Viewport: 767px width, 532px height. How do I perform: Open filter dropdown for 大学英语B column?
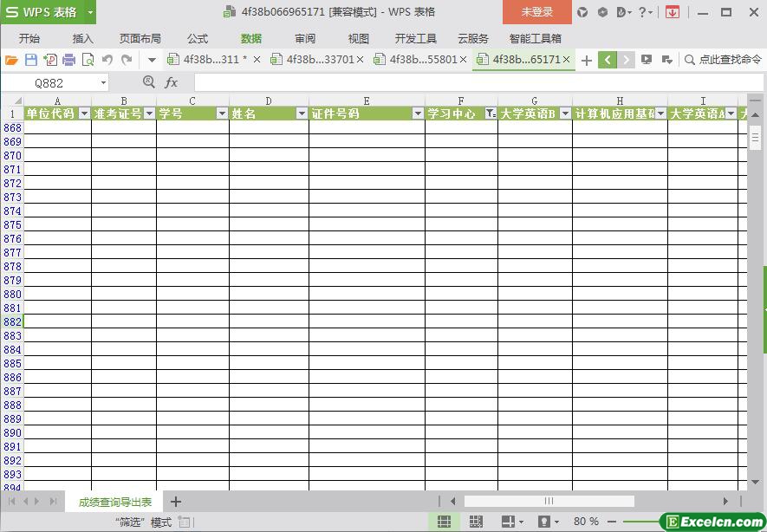click(x=565, y=114)
